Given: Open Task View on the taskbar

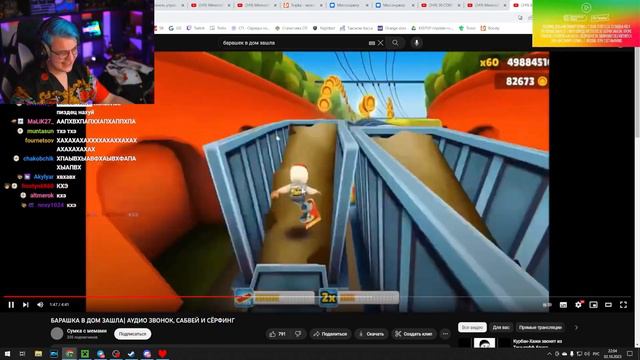Looking at the screenshot, I should point(22,353).
